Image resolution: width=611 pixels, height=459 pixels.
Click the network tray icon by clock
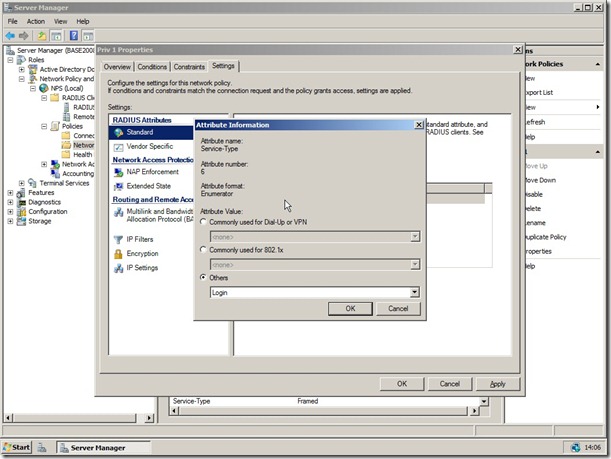point(576,447)
